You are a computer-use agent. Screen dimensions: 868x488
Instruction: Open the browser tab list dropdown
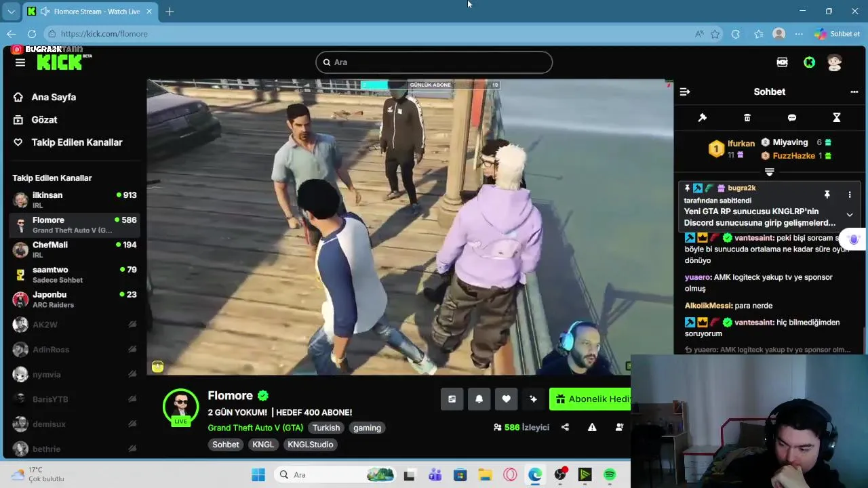click(11, 12)
